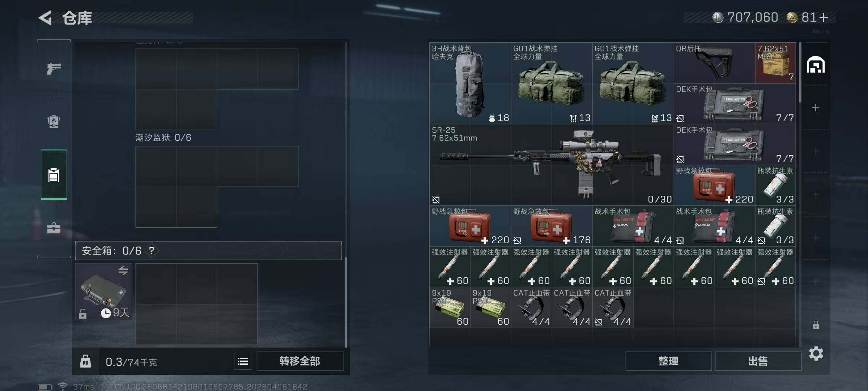Swap the safe box using the arrows icon

coord(123,270)
